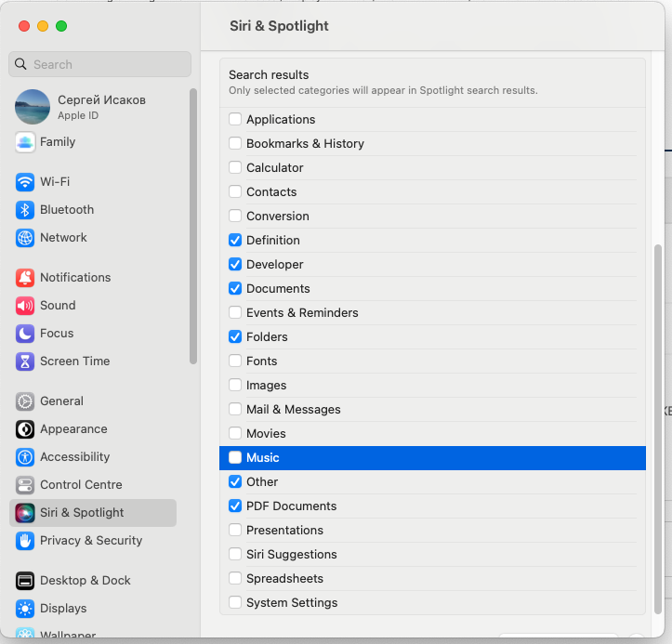
Task: Open the Privacy & Security hand icon
Action: pos(25,540)
